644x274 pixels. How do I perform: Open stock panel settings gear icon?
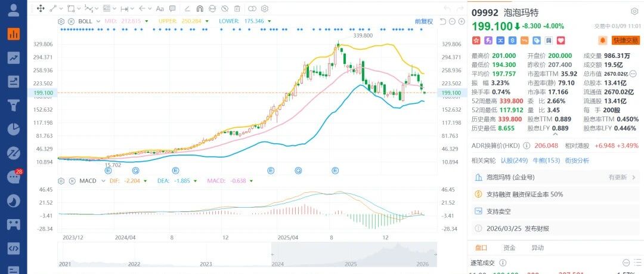(x=634, y=11)
